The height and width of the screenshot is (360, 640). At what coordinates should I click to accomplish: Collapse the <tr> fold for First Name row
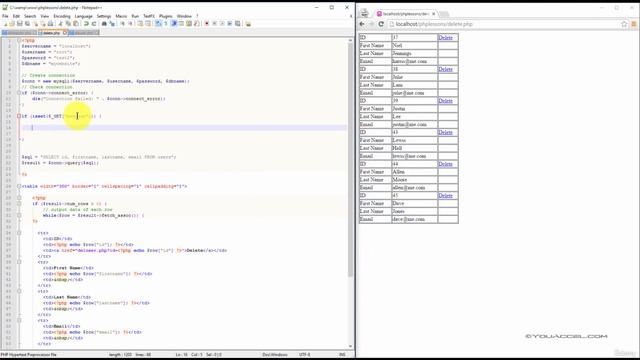click(x=19, y=262)
